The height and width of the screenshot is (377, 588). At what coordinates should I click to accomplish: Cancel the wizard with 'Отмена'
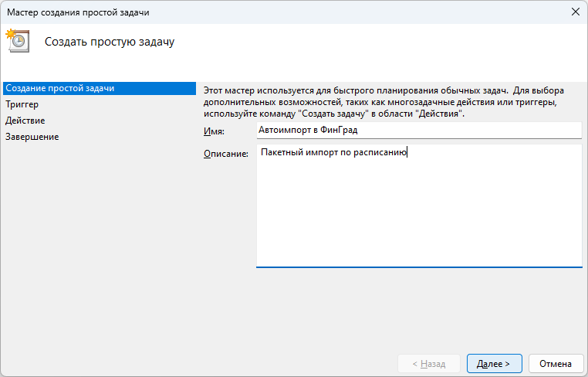pyautogui.click(x=555, y=363)
